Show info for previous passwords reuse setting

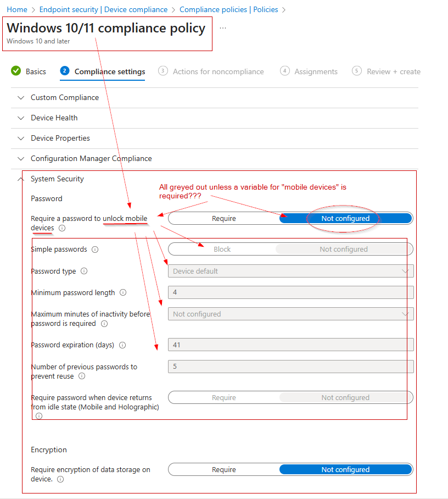click(x=82, y=376)
